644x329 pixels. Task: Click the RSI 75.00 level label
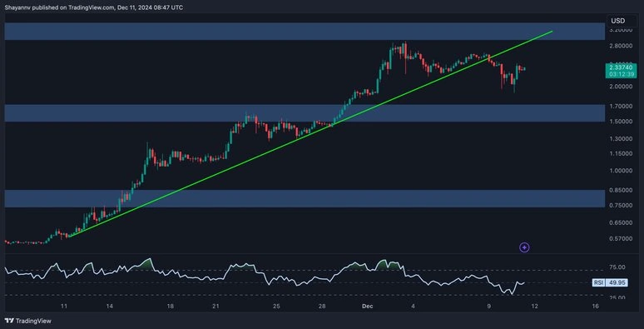click(617, 267)
